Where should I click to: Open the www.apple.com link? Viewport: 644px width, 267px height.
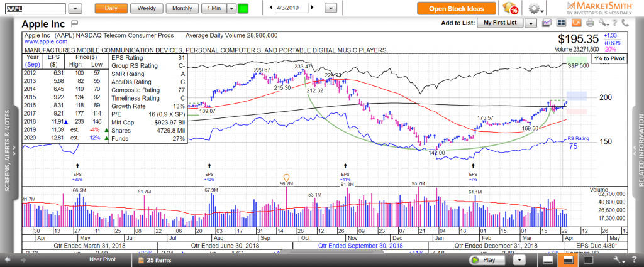tap(42, 41)
